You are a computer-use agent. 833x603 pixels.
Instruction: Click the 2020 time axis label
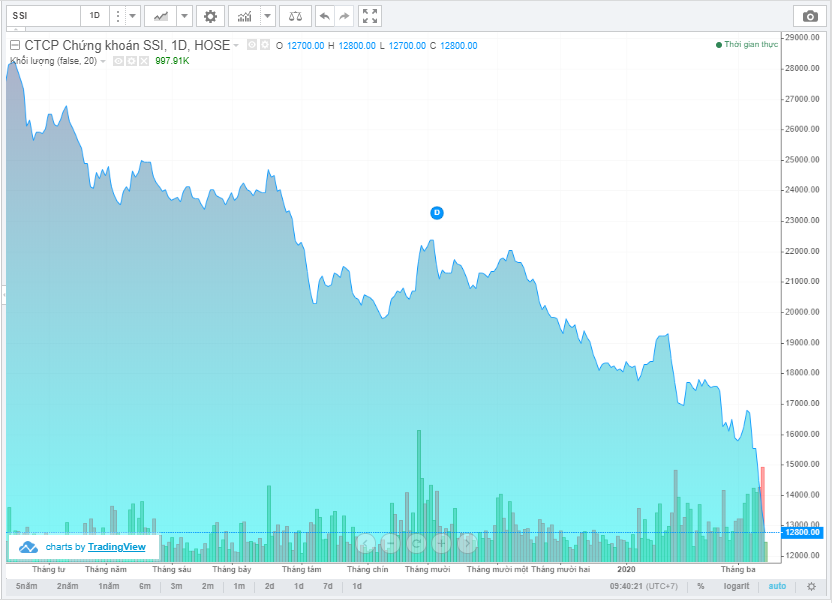click(626, 570)
